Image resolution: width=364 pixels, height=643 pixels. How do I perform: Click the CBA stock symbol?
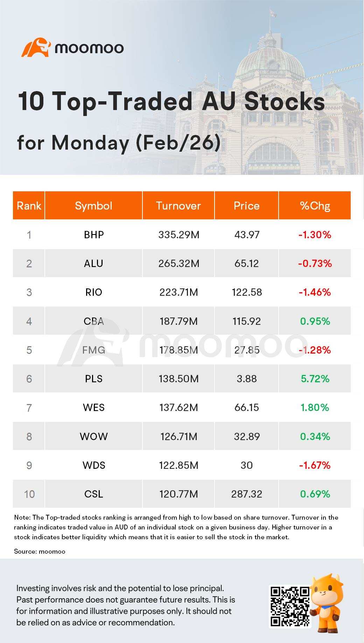point(93,321)
